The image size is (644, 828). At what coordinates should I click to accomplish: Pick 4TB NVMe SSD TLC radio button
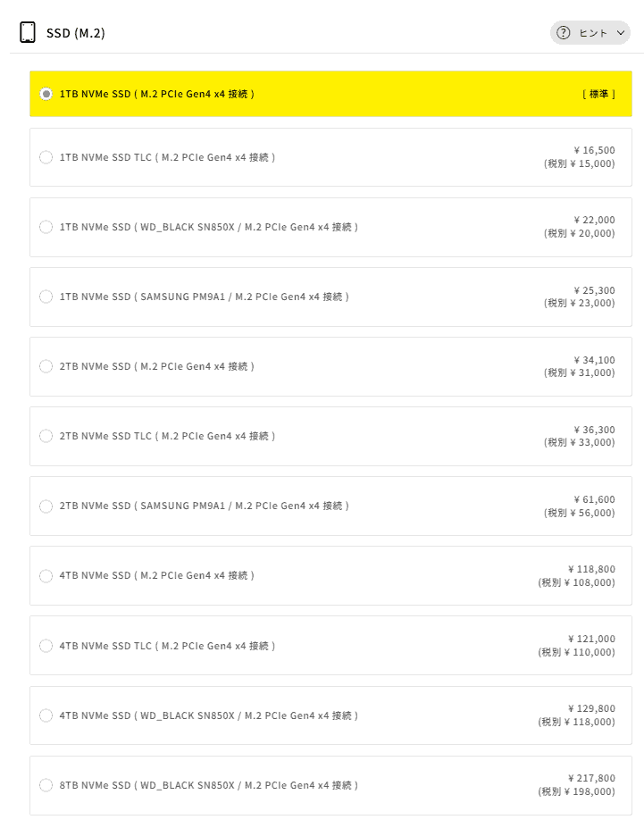pyautogui.click(x=46, y=645)
